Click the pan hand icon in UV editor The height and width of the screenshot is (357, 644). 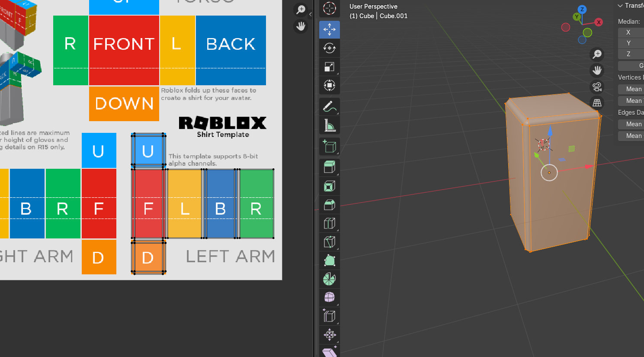pyautogui.click(x=301, y=26)
